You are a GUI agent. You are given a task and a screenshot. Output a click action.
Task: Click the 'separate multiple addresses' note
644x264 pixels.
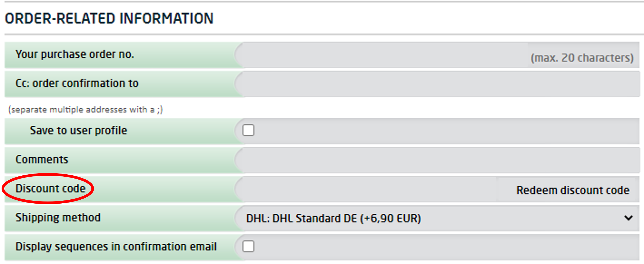click(85, 109)
